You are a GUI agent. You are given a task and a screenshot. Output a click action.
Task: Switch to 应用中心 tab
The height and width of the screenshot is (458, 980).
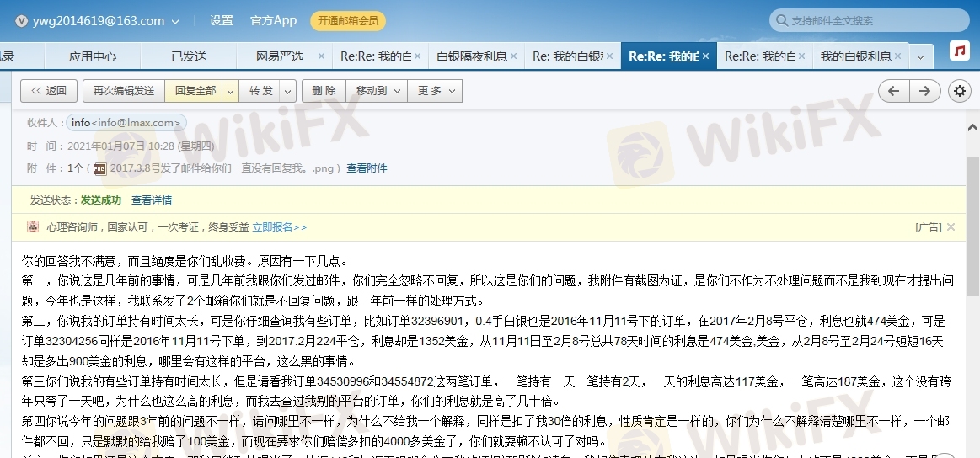(x=93, y=56)
